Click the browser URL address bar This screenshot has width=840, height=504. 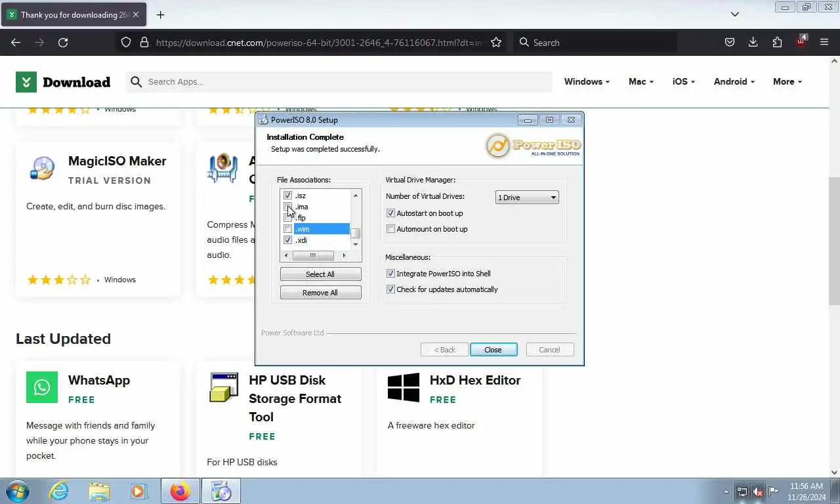tap(319, 42)
